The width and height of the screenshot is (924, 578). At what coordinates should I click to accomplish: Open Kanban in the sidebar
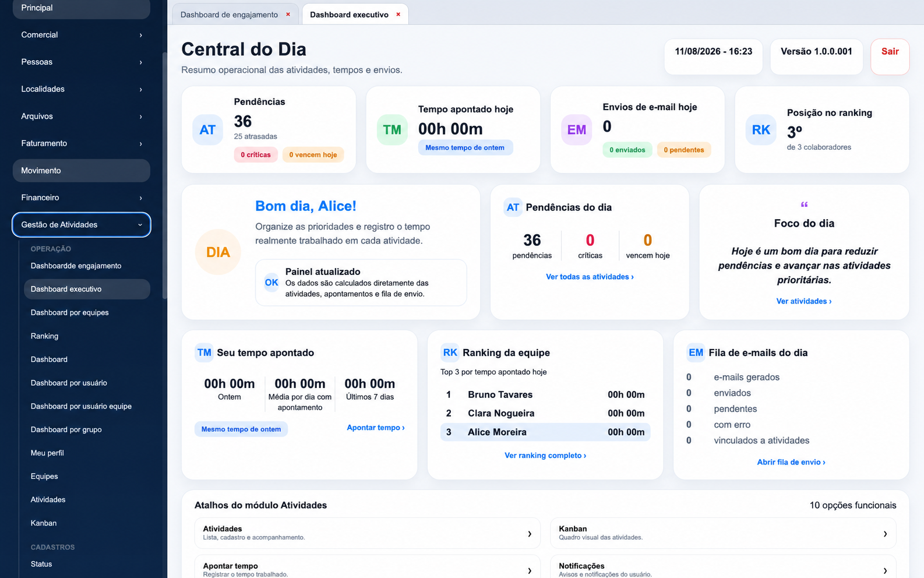coord(87,523)
